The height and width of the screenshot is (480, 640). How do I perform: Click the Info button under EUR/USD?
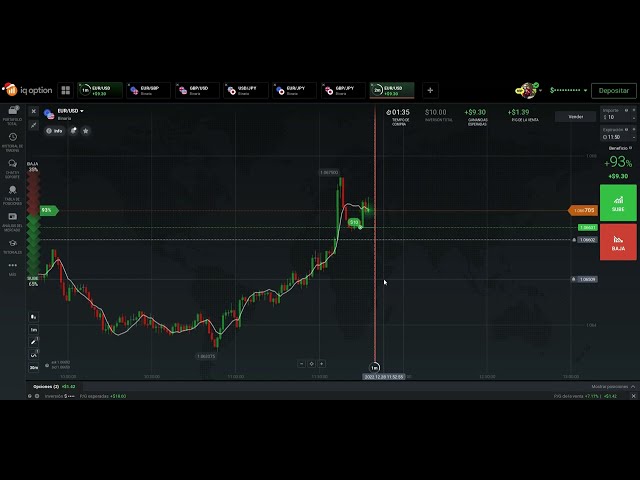(55, 130)
